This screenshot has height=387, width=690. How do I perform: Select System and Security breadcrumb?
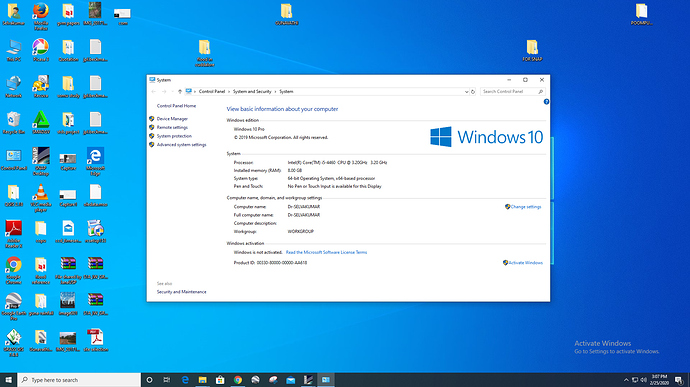pyautogui.click(x=252, y=92)
